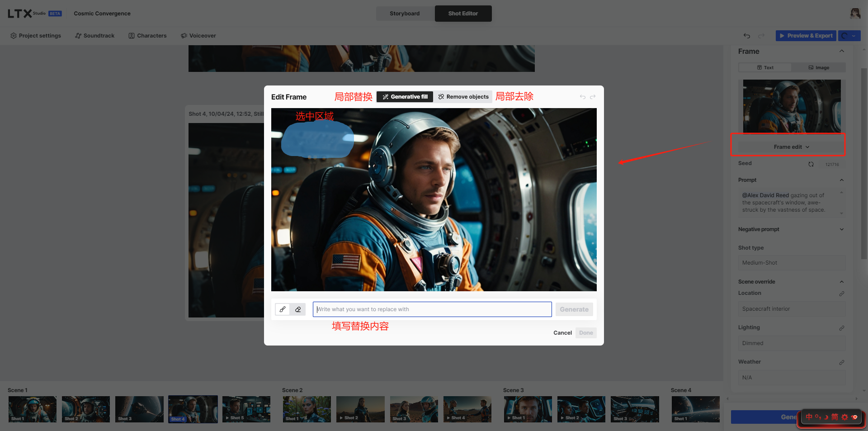
Task: Click the Weather N/A field
Action: [792, 378]
